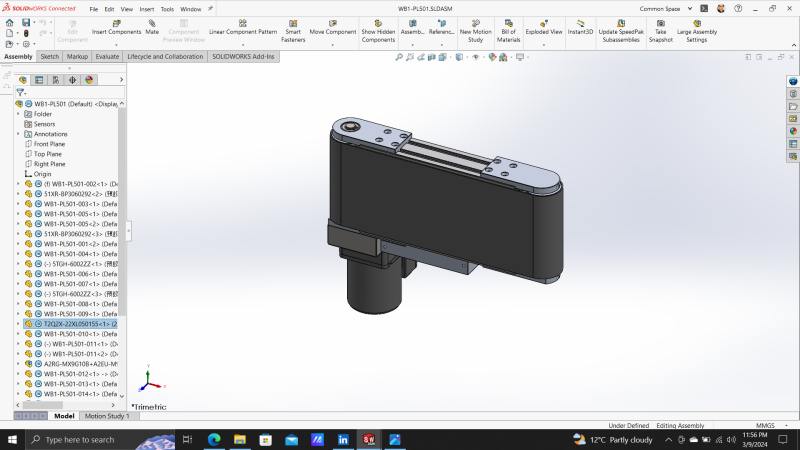Toggle Instant3D mode
Screen dimensions: 800x450
coord(580,24)
